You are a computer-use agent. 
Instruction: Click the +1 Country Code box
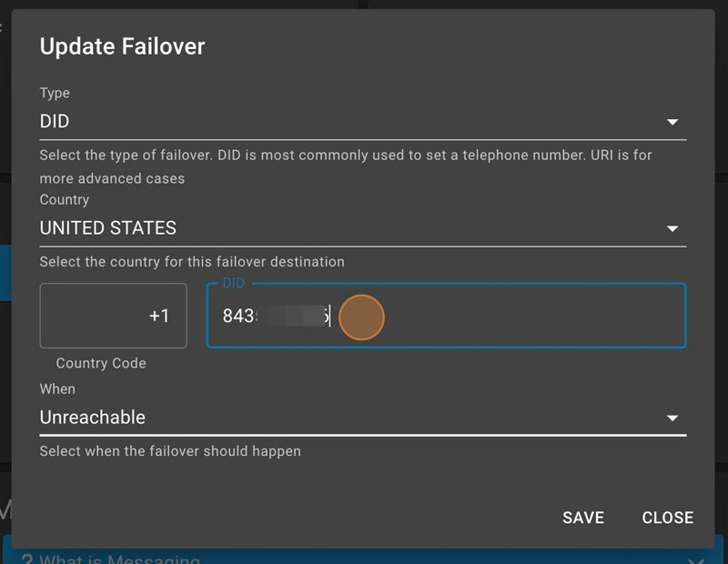coord(114,316)
